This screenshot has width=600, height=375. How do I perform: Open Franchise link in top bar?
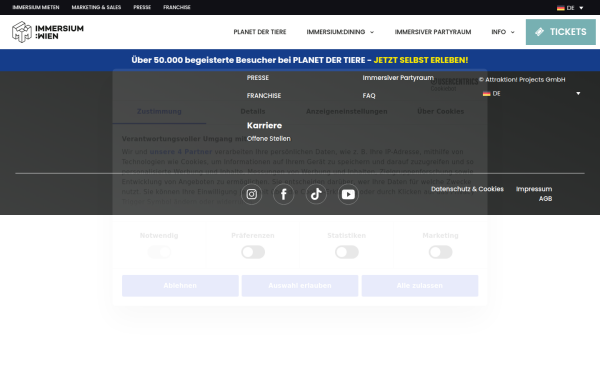click(177, 7)
